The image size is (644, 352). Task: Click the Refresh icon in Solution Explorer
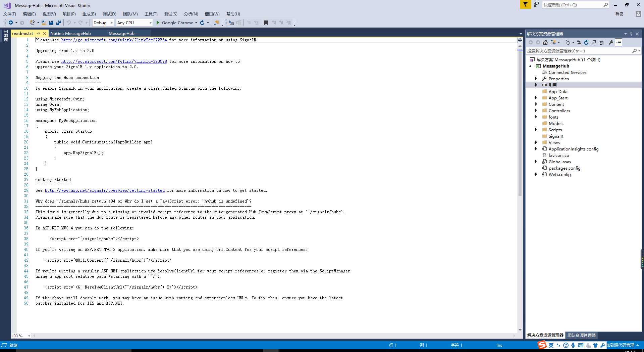pyautogui.click(x=586, y=42)
